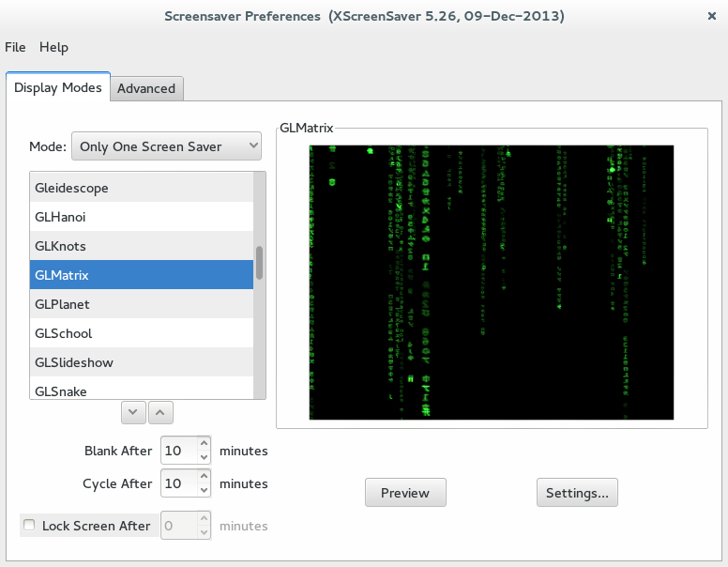
Task: Click the down arrow button below the list
Action: [x=133, y=412]
